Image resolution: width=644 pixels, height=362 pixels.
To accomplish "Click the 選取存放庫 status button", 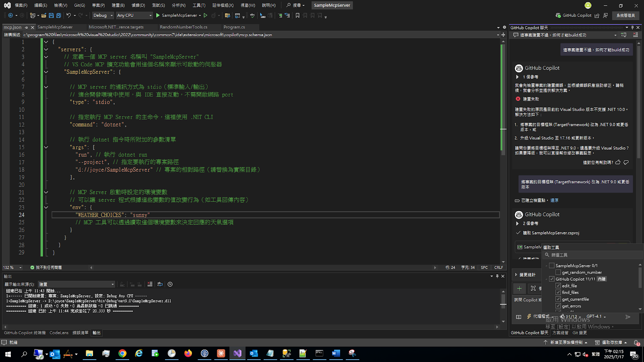I will 611,342.
